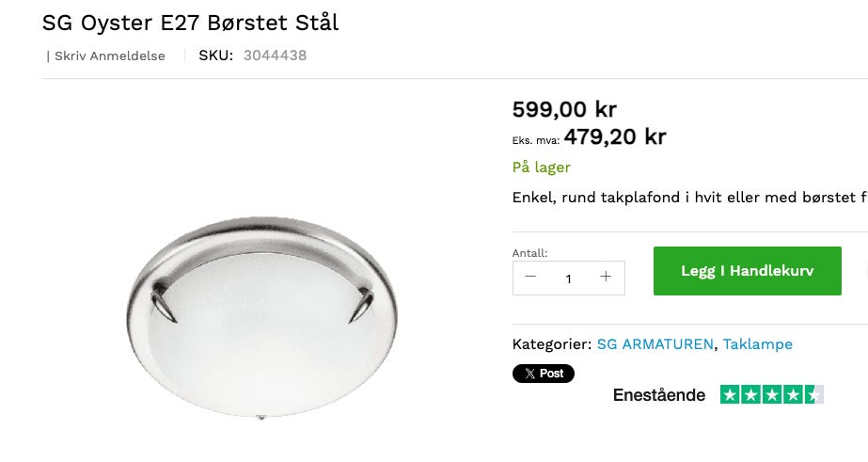Click the Enestående Trustpilot rating label
This screenshot has width=868, height=462.
[x=658, y=395]
